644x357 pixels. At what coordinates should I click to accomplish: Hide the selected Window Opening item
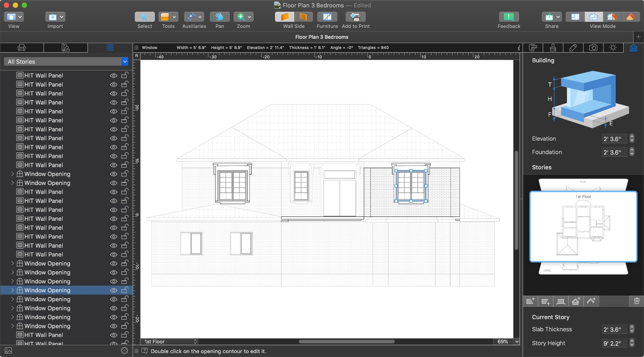tap(114, 290)
